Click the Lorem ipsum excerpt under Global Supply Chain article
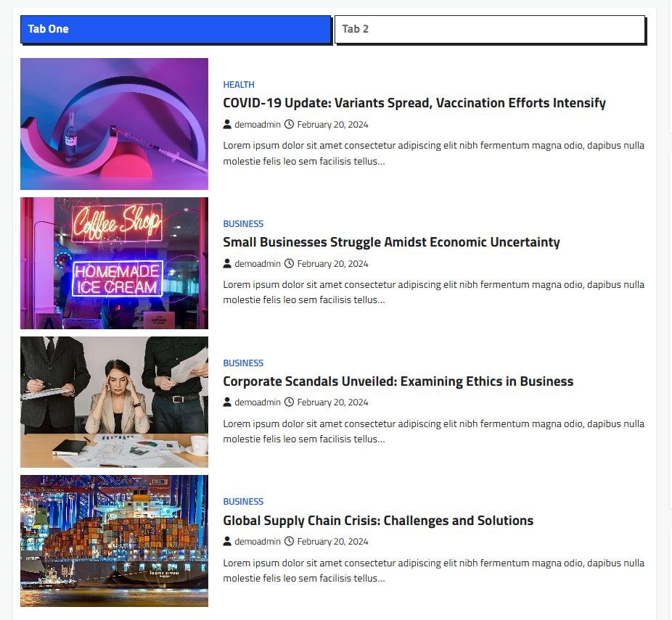Screen dimensions: 672x620 pos(434,571)
